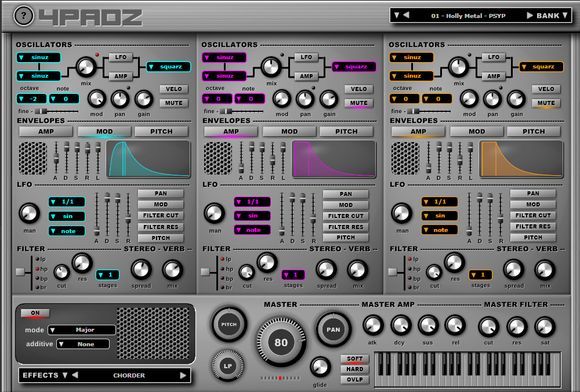Switch third pad envelope to MOD tab
The height and width of the screenshot is (392, 580).
tap(477, 131)
